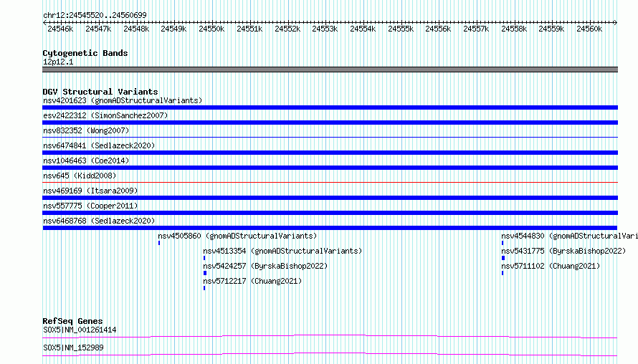
Task: Click the gray 12p12.1 cytogenetic band bar
Action: click(330, 70)
